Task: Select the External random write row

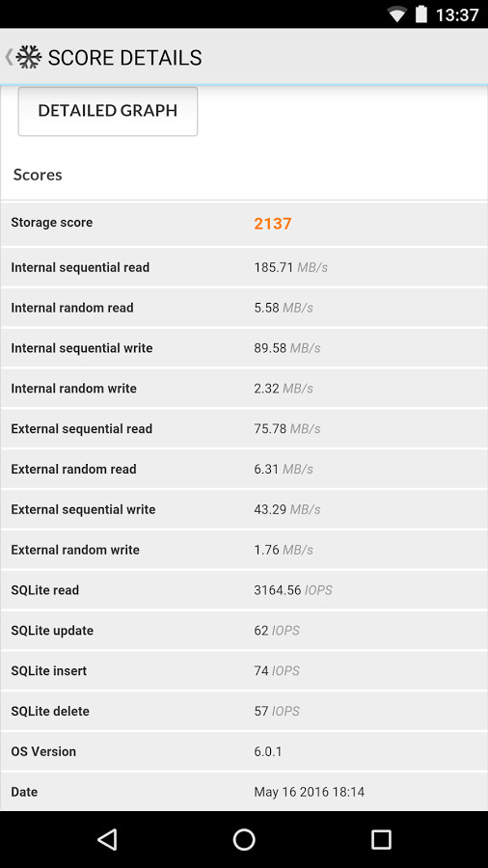Action: pyautogui.click(x=244, y=550)
